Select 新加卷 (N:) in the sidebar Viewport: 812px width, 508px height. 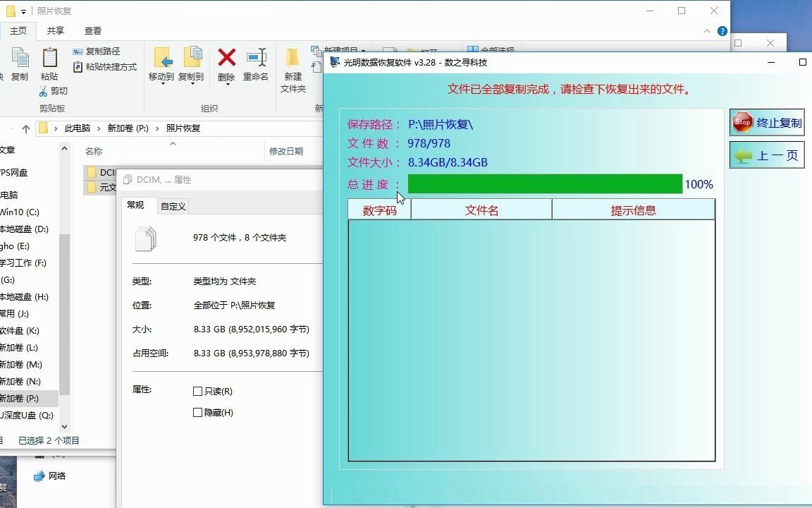tap(20, 382)
